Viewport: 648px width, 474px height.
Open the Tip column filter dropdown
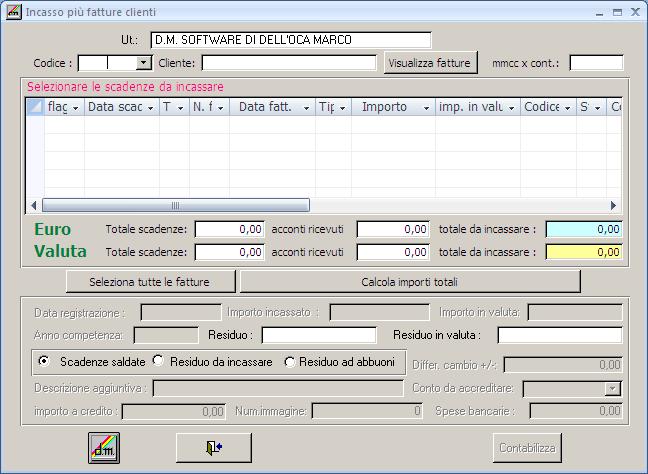[x=343, y=108]
